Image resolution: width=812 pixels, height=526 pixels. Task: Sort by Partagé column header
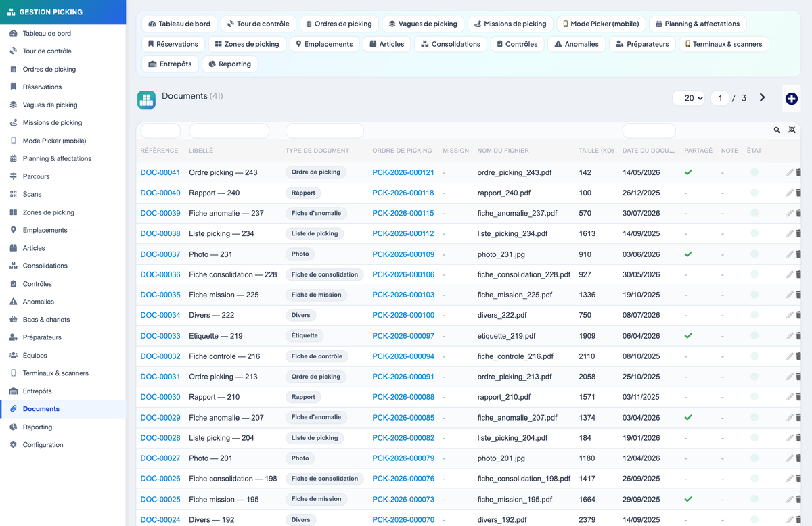(698, 151)
